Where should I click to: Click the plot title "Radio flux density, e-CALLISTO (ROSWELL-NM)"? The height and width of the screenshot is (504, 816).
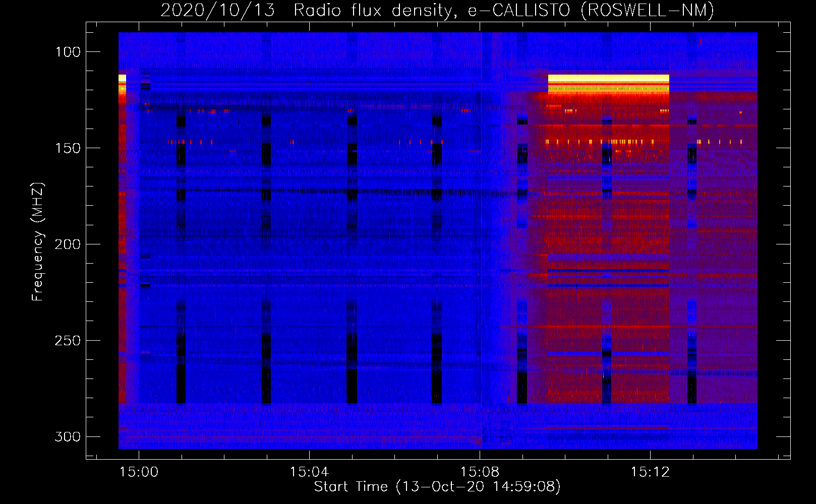click(503, 11)
